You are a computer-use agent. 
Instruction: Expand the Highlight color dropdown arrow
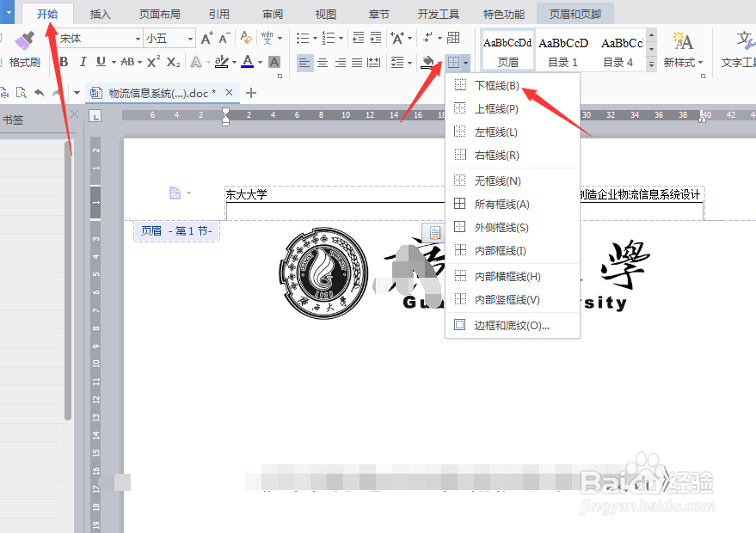tap(234, 63)
